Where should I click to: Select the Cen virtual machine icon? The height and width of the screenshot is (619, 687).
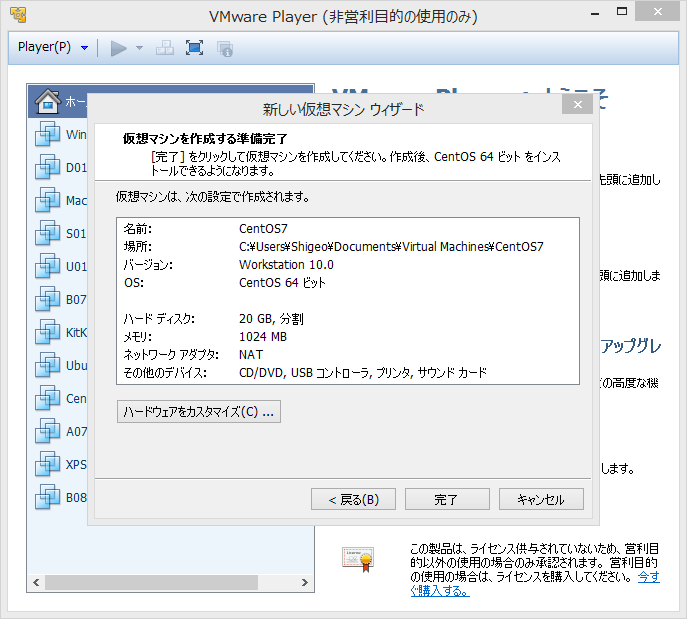tap(47, 398)
